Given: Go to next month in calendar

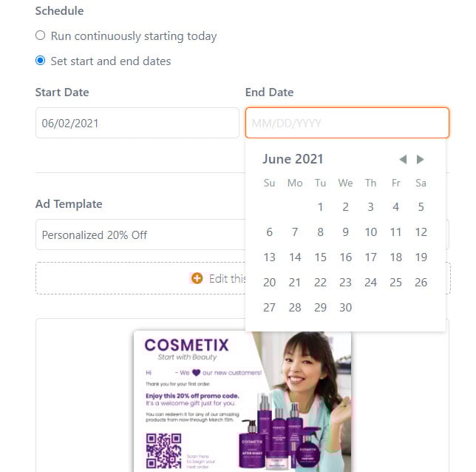Looking at the screenshot, I should click(421, 159).
